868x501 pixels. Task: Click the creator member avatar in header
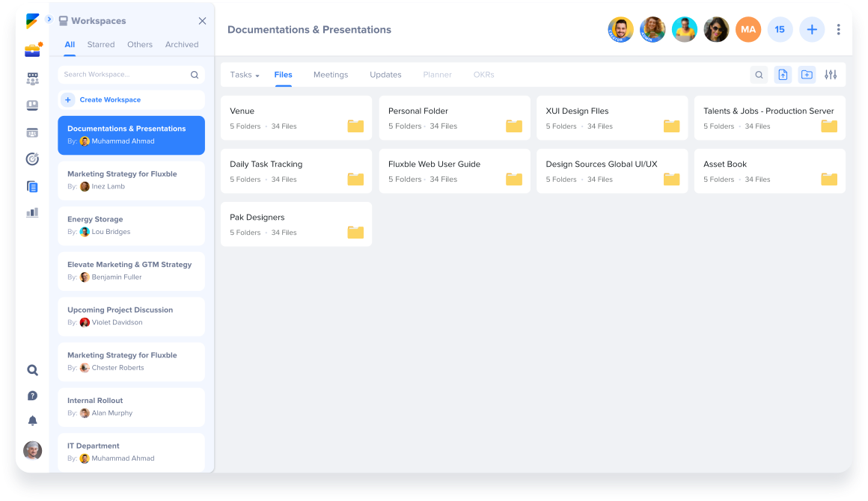(620, 29)
